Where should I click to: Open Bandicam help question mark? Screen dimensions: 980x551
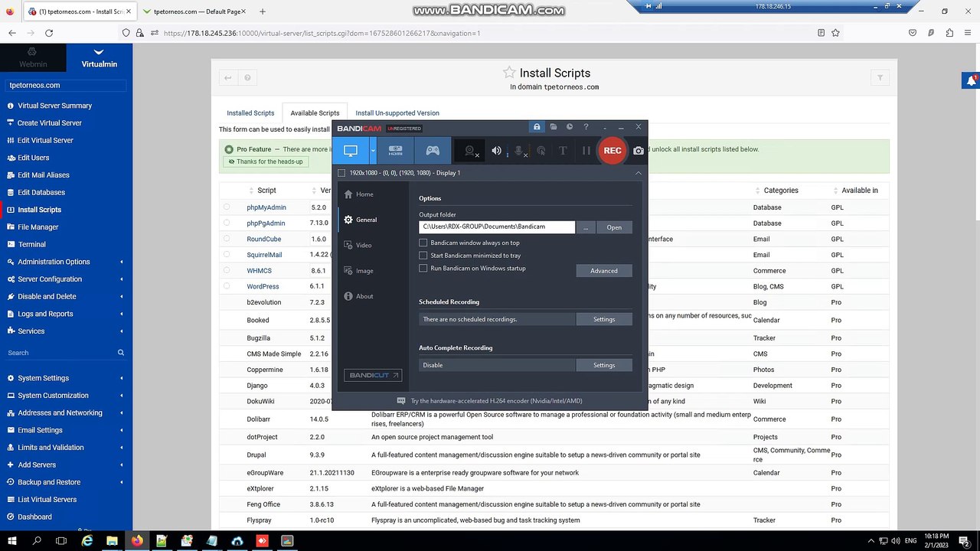point(586,127)
